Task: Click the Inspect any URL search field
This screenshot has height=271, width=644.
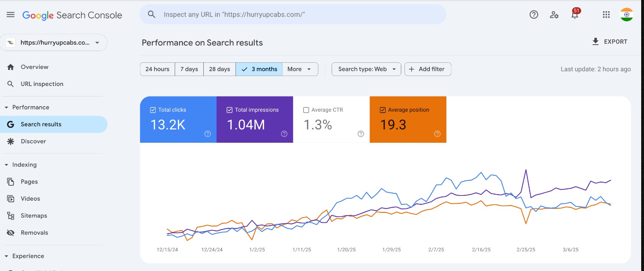Action: [x=293, y=14]
